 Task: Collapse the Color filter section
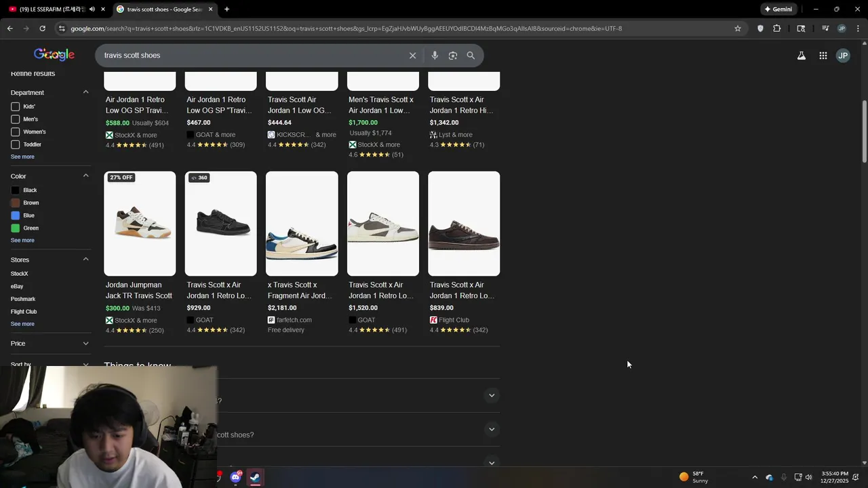[85, 176]
